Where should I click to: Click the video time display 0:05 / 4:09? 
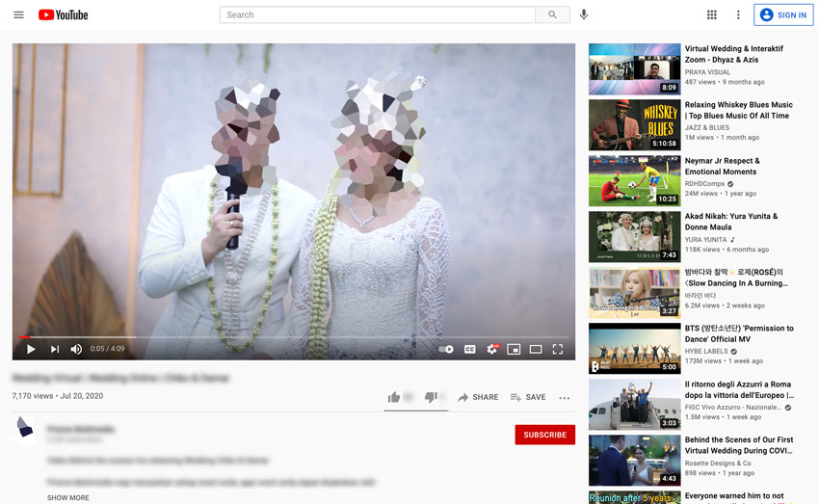click(107, 348)
